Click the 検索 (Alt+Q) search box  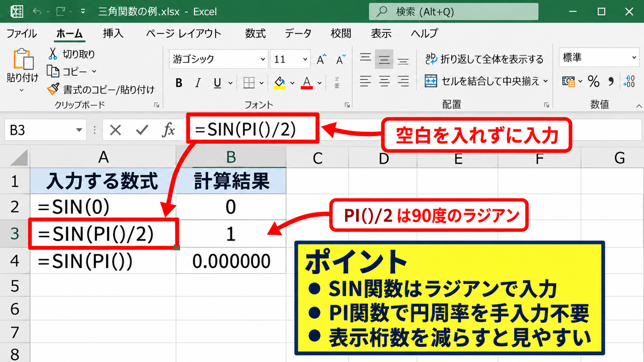453,12
